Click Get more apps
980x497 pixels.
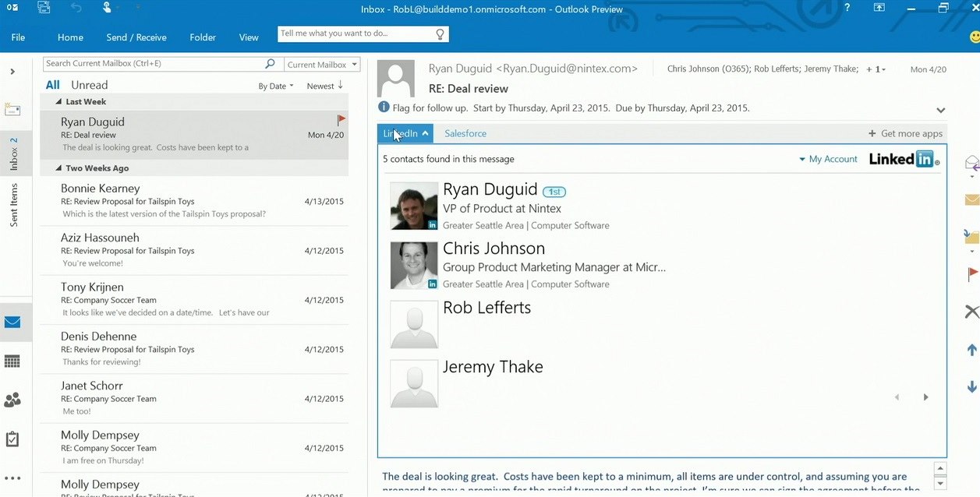[905, 133]
